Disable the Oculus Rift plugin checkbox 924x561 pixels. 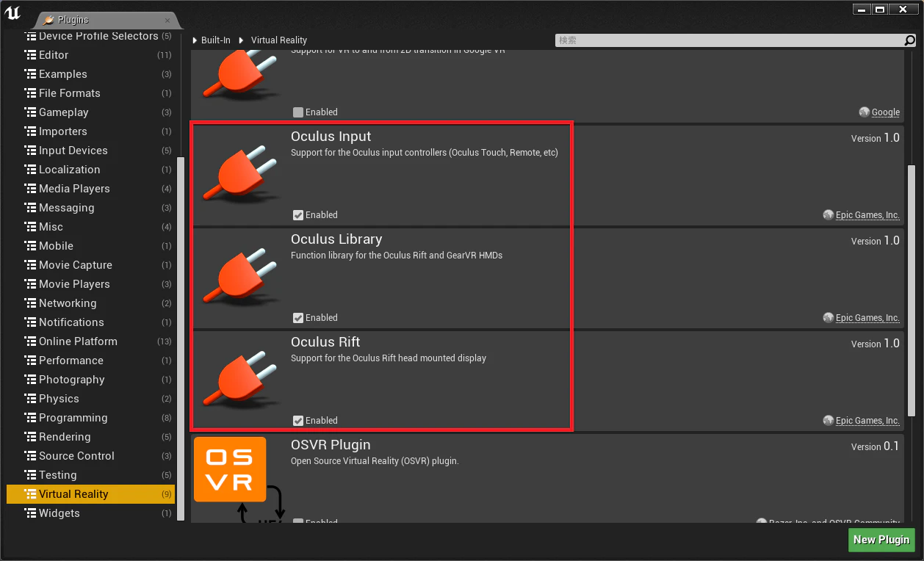click(297, 421)
